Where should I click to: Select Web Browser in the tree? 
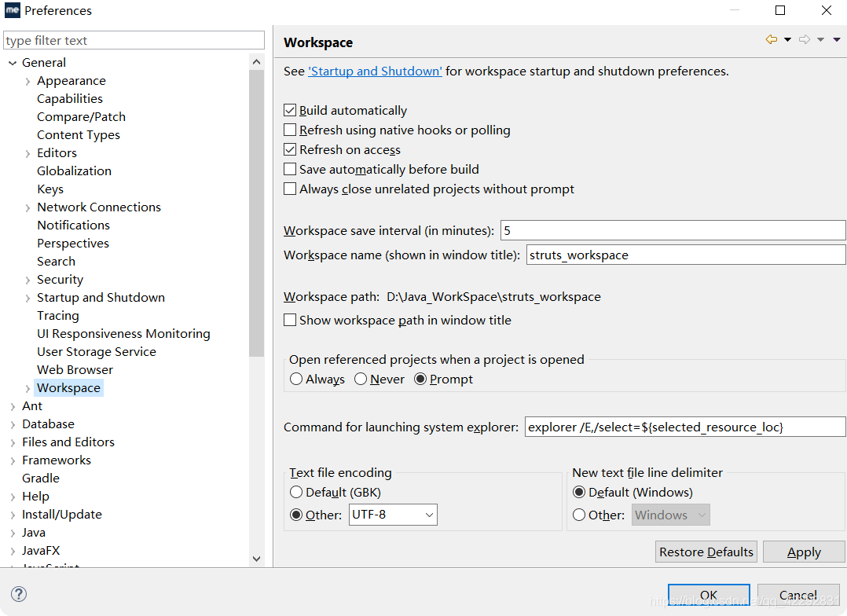[x=75, y=369]
